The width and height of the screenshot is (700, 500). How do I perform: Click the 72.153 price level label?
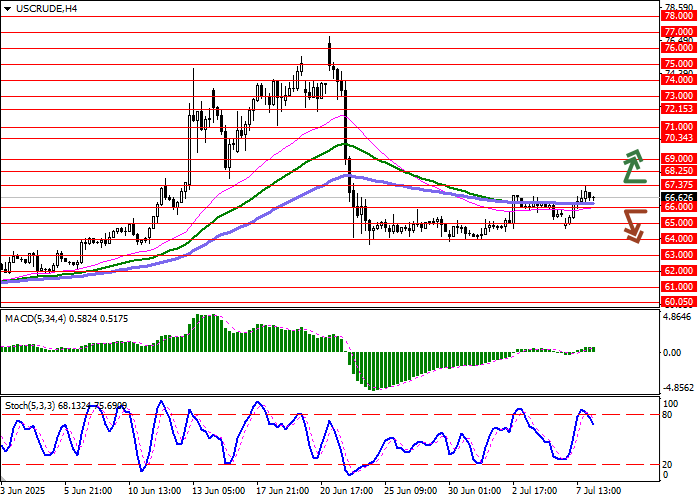pyautogui.click(x=678, y=109)
